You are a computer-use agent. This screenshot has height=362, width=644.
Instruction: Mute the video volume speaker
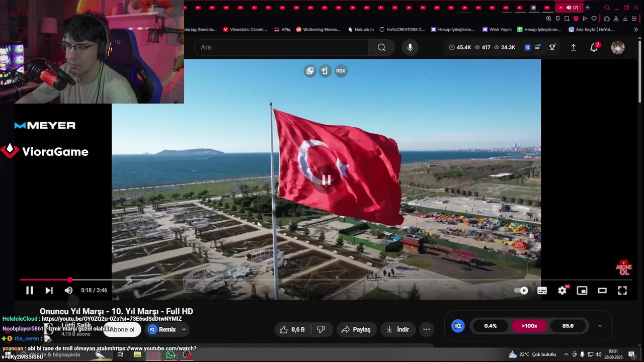68,290
